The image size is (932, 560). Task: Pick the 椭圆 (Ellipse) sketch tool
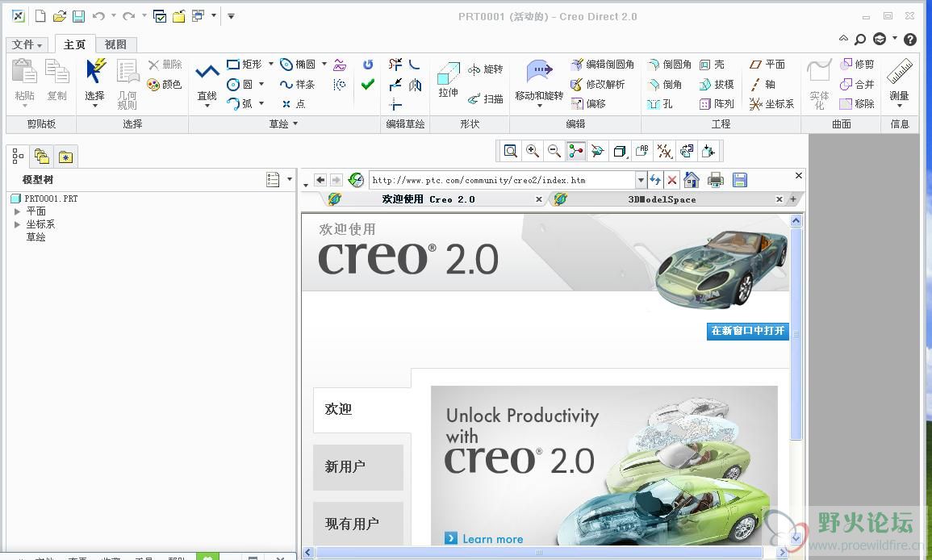[298, 65]
